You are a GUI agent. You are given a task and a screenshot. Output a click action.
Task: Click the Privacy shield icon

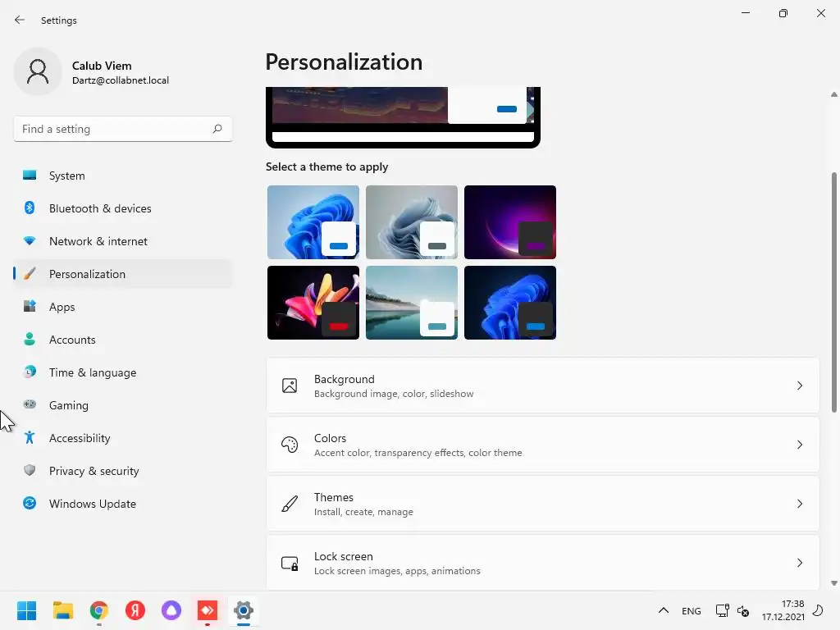pos(30,470)
